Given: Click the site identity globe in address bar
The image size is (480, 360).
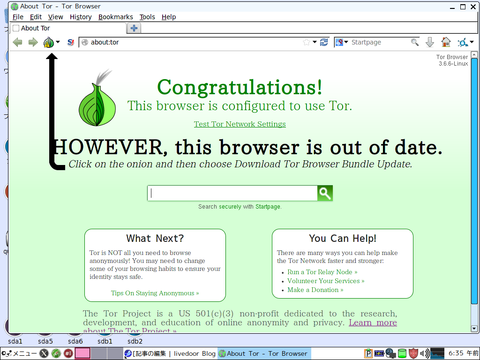Looking at the screenshot, I should click(x=85, y=42).
